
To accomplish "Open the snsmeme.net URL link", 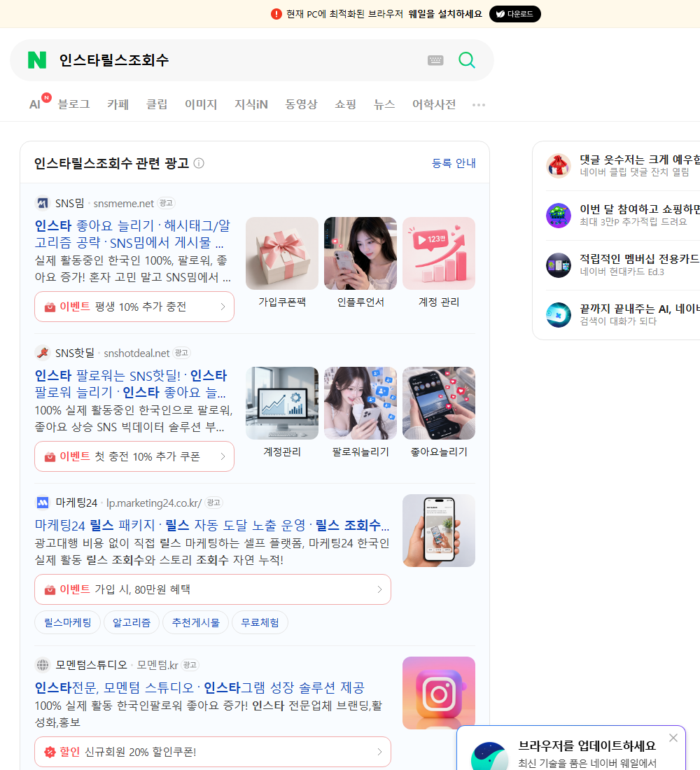I will (124, 203).
